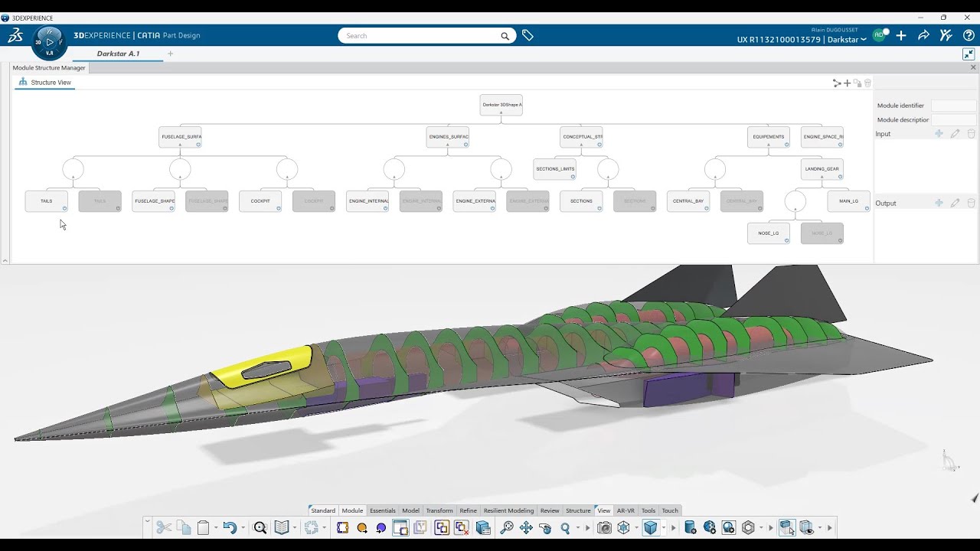This screenshot has height=551, width=980.
Task: Click the Module identifier input field
Action: pos(954,106)
